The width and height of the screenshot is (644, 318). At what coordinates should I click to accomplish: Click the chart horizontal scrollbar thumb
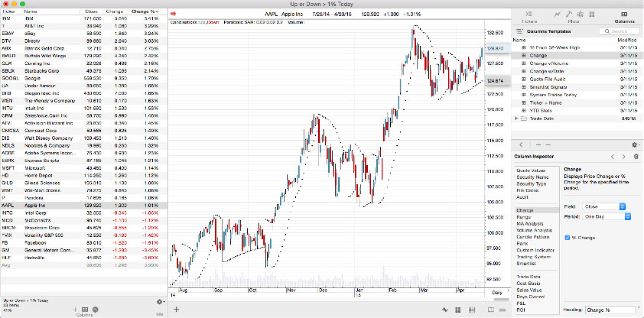click(501, 300)
